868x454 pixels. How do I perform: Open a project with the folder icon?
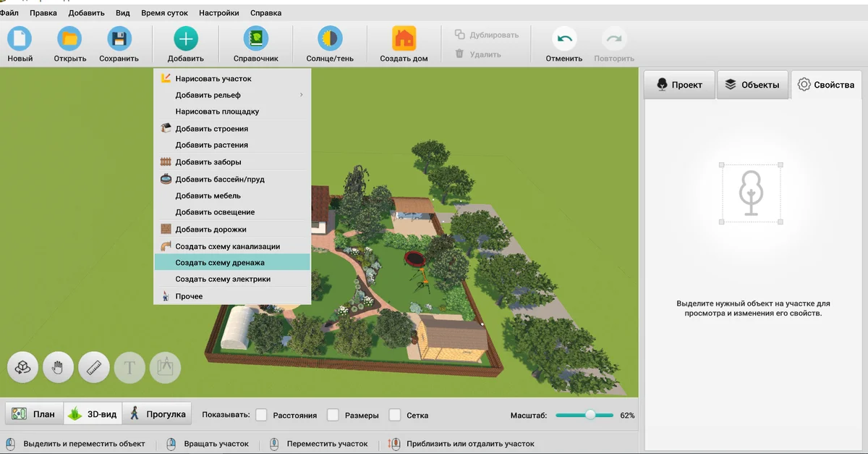click(x=69, y=39)
